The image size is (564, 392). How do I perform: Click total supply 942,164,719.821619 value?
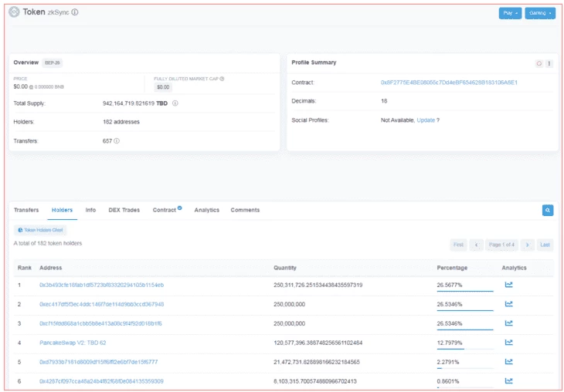tap(128, 103)
